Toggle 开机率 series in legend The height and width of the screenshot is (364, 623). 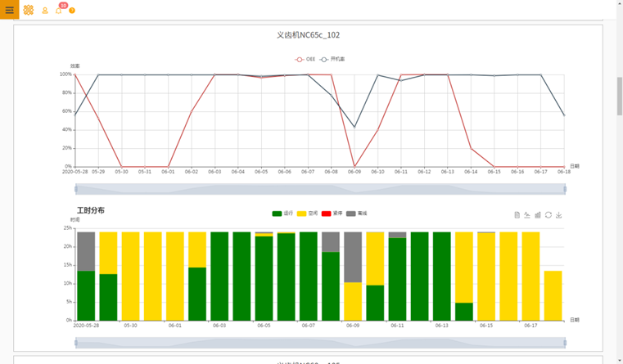point(332,60)
